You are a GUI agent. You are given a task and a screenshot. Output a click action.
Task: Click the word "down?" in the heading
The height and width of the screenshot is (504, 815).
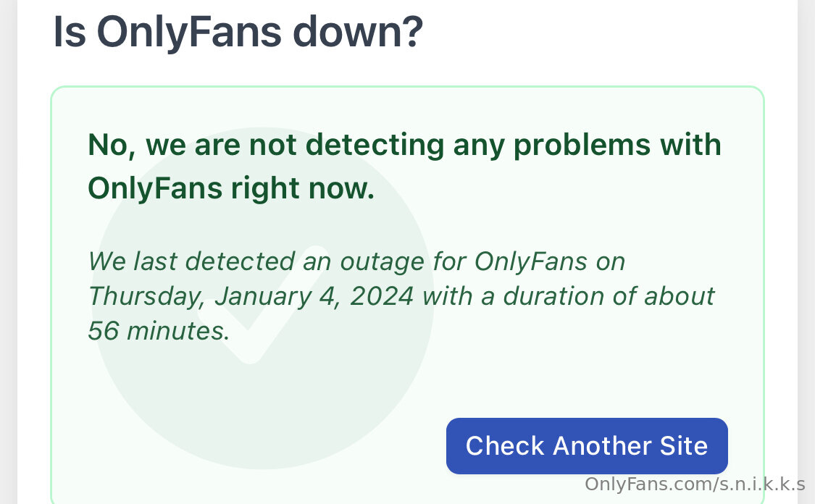[x=358, y=32]
